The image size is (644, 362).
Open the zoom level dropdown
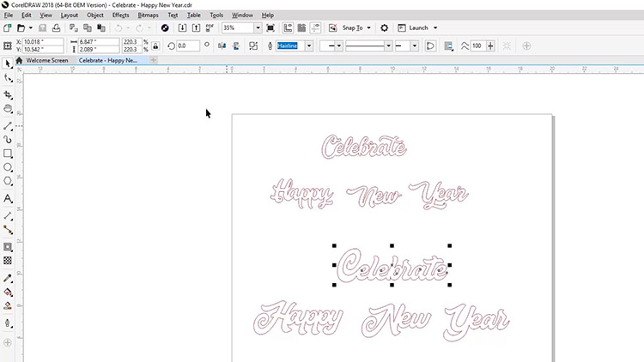(x=257, y=28)
